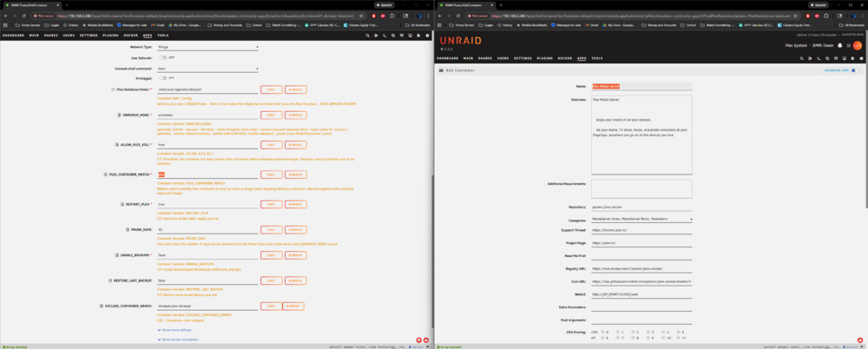Open hamburger menu beside the bell icon
Screen dimensions: 868x349
click(x=849, y=45)
